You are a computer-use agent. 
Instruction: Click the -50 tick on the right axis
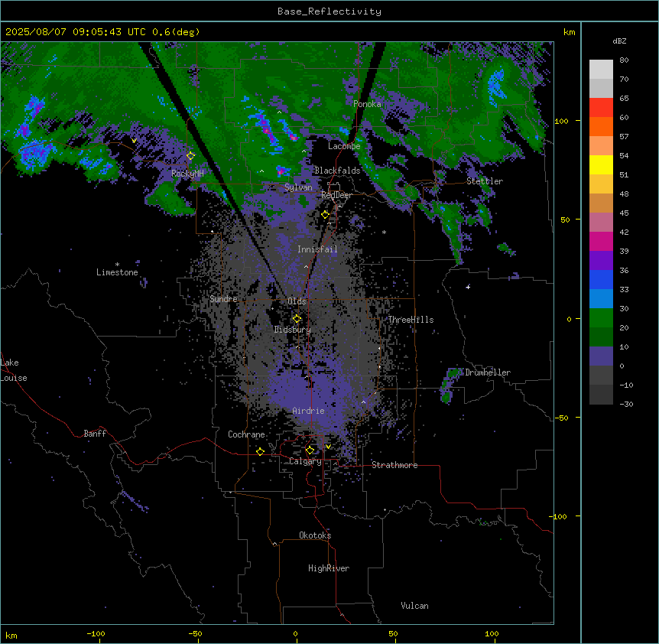561,418
